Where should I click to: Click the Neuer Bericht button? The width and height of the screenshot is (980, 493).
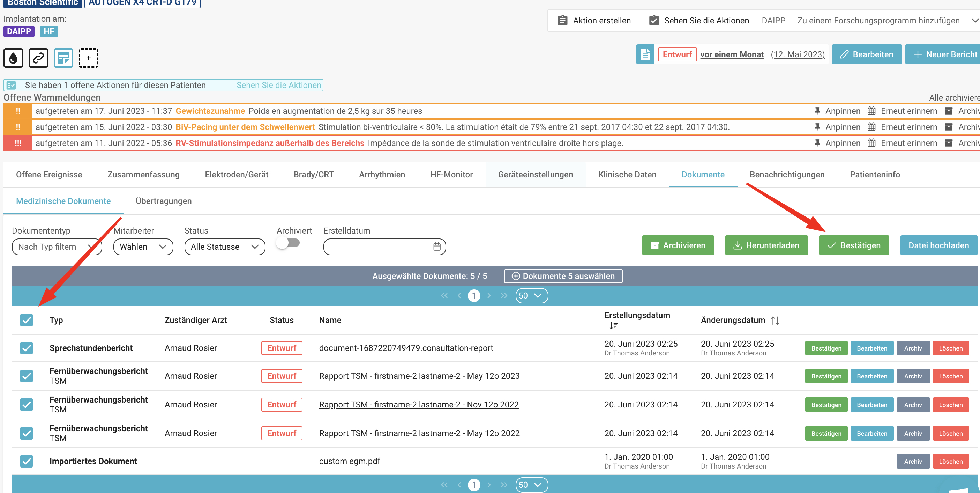tap(943, 54)
